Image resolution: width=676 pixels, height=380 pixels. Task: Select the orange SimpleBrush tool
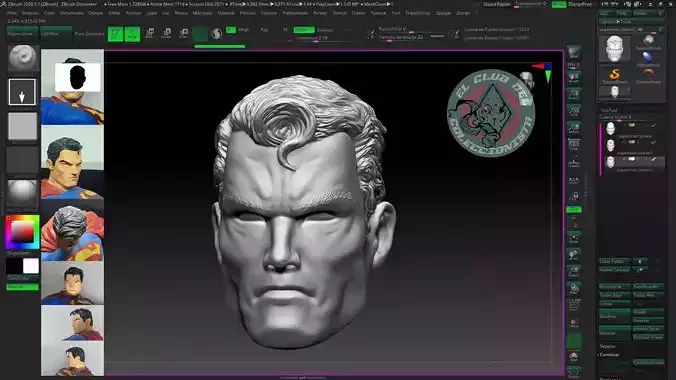click(x=615, y=75)
